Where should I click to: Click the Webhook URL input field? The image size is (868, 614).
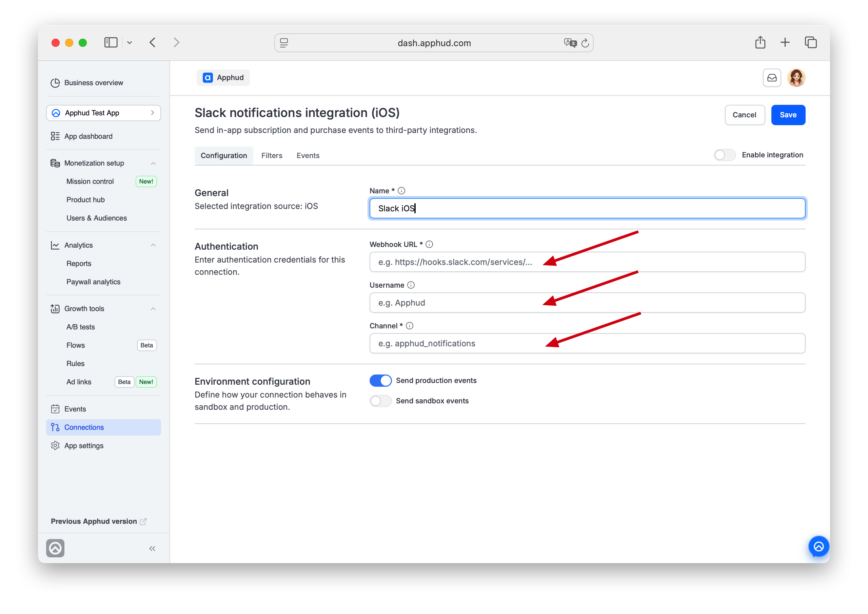tap(587, 262)
